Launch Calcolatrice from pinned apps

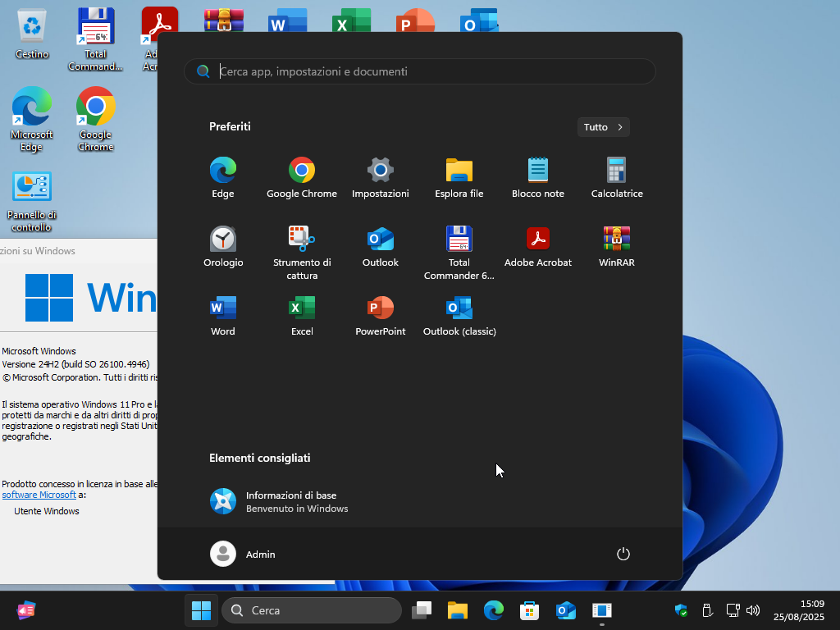617,178
